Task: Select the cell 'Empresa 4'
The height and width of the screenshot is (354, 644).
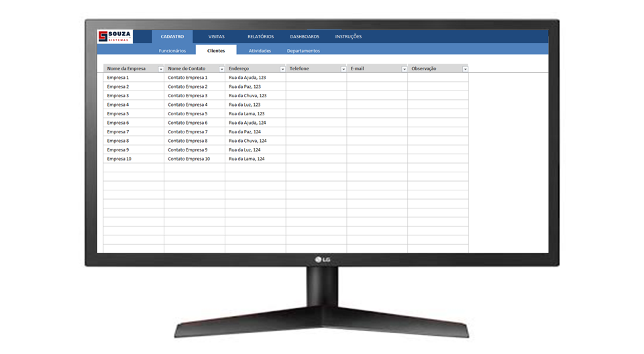Action: click(133, 105)
